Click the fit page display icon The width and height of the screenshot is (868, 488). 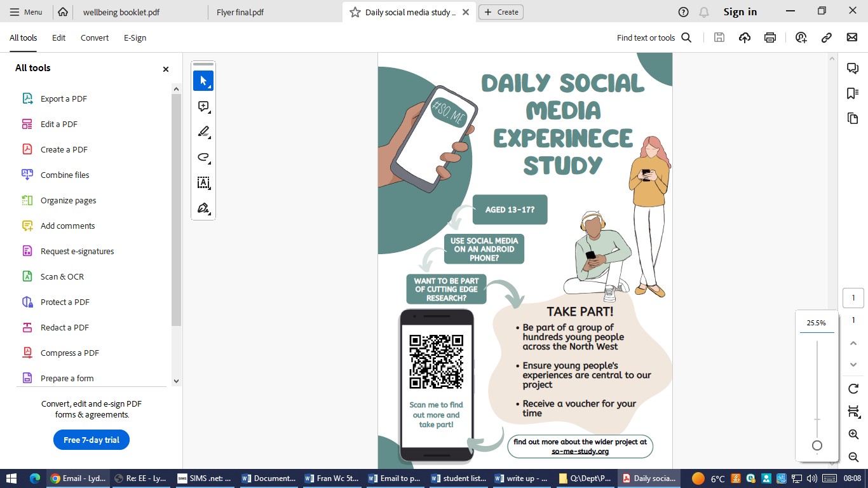(x=853, y=412)
